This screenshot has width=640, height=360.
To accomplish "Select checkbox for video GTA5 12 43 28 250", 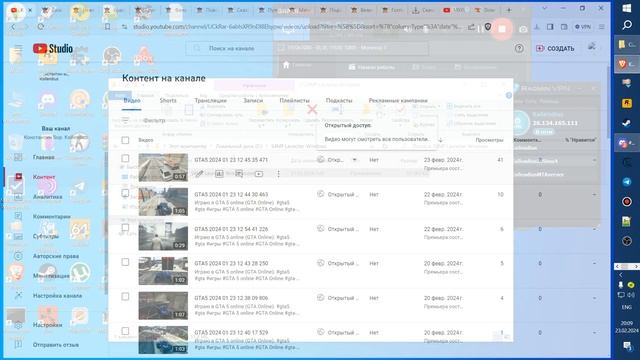I will coord(125,262).
